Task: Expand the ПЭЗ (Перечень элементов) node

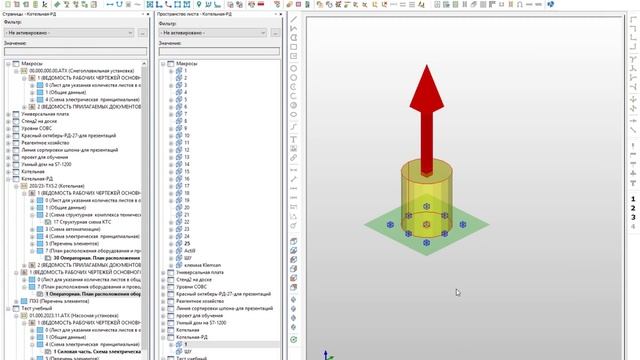Action: click(x=16, y=301)
